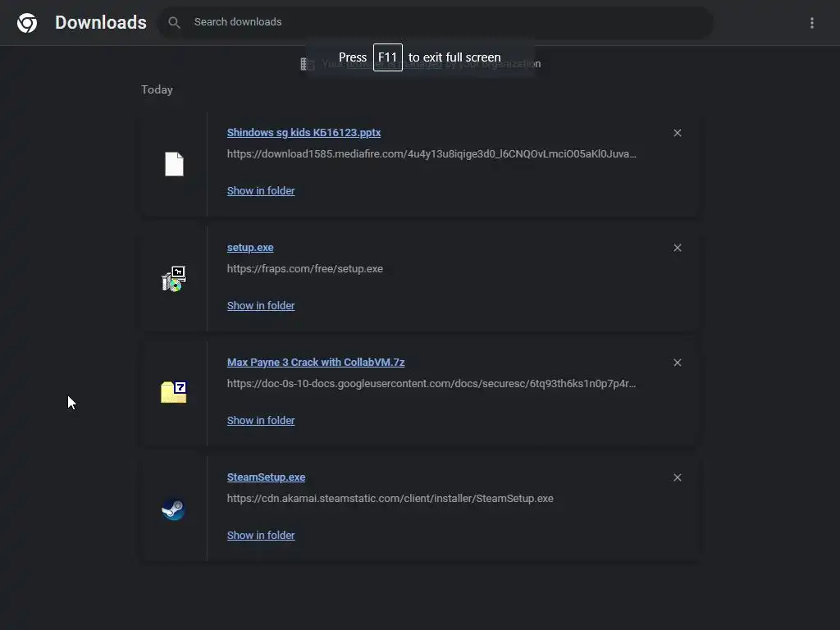The height and width of the screenshot is (630, 840).
Task: Open Max Payne 3 Crack with CollabVM.7z
Action: pos(316,362)
